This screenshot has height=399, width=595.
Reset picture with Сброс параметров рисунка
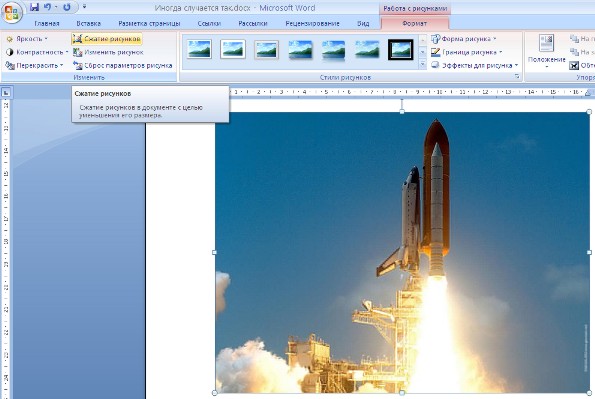[123, 65]
